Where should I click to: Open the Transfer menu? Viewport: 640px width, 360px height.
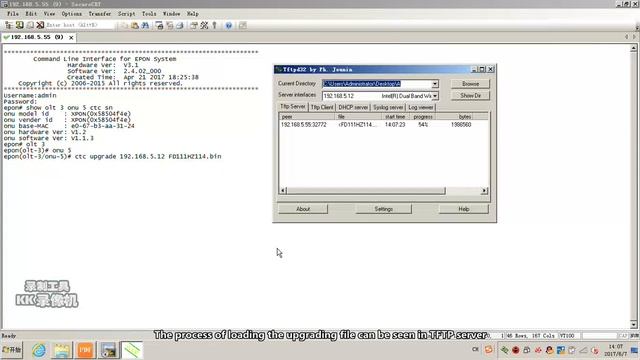point(100,13)
